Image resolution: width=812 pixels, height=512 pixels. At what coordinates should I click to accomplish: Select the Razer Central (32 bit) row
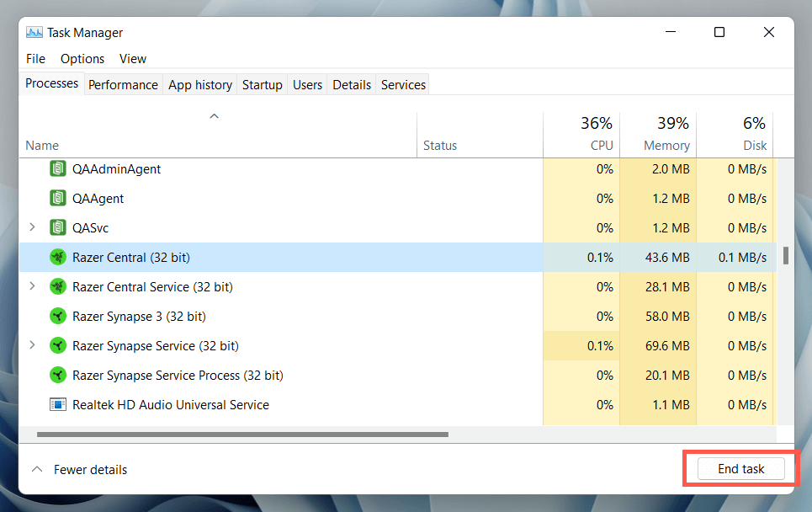point(398,257)
